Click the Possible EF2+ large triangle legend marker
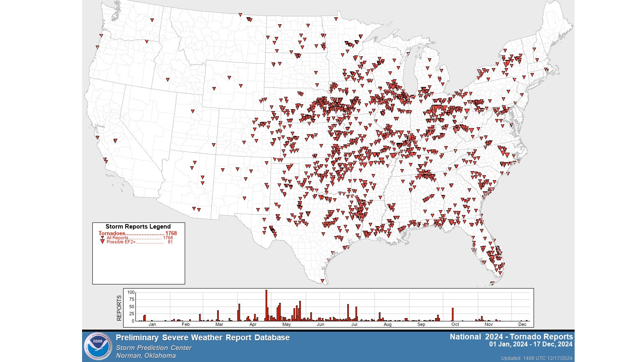This screenshot has width=644, height=362. [x=102, y=242]
